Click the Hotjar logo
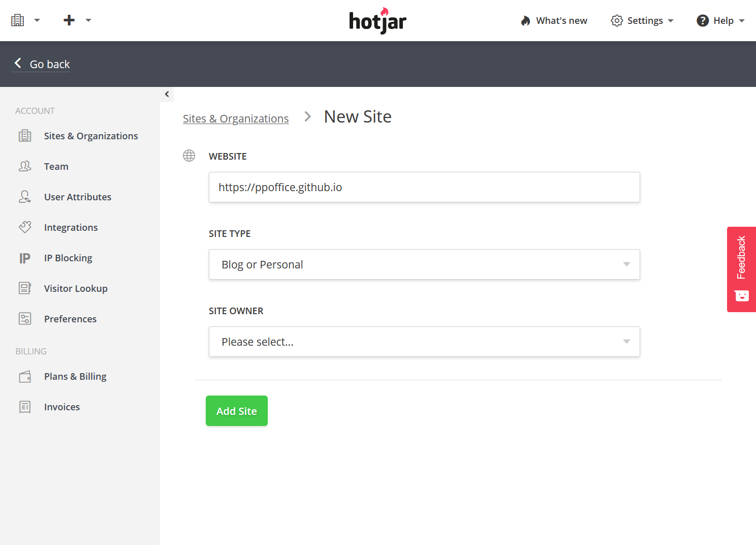The width and height of the screenshot is (756, 545). click(377, 21)
